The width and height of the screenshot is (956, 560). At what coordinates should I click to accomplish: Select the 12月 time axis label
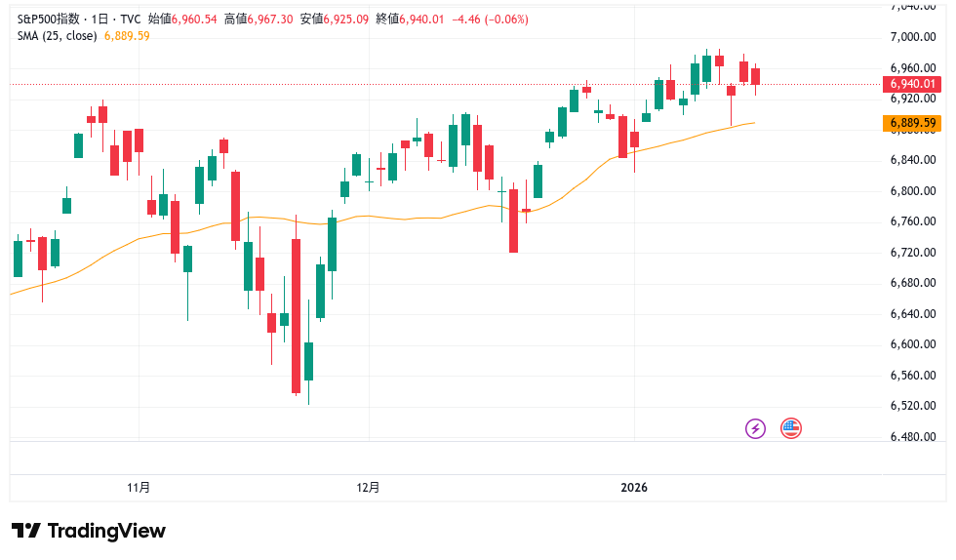[x=368, y=487]
